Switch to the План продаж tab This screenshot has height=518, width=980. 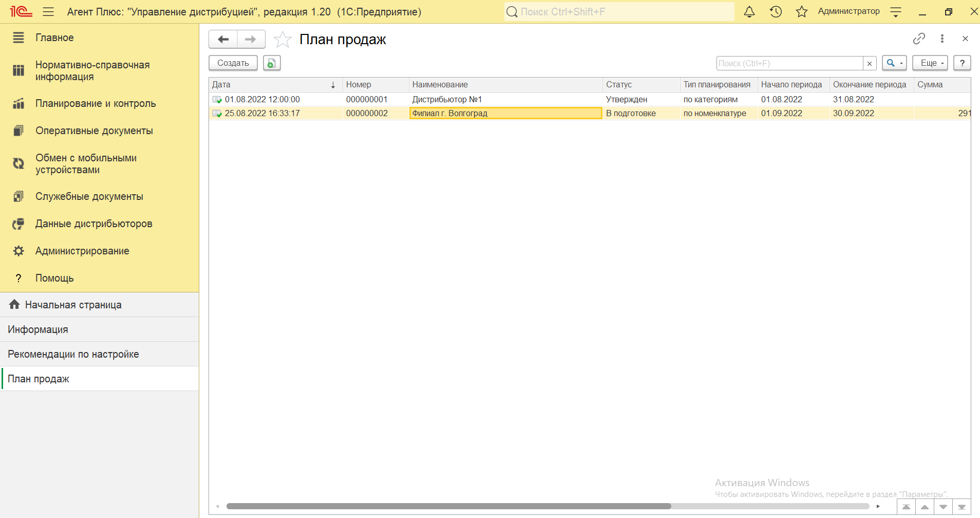click(100, 379)
